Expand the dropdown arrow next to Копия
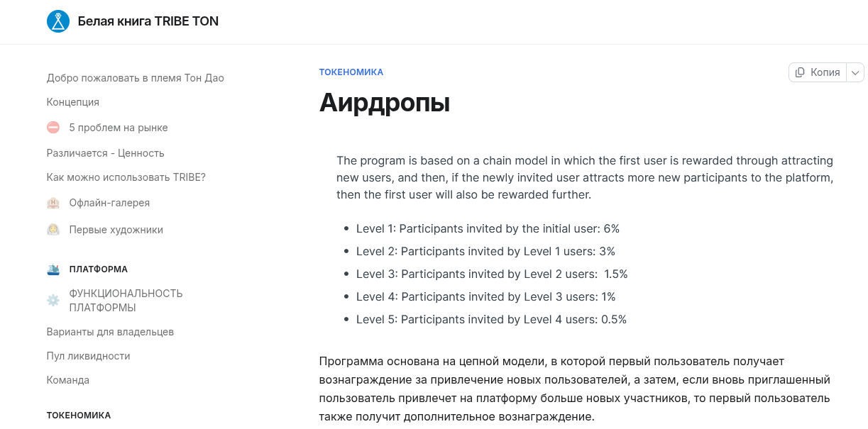Viewport: 868px width, 429px height. click(855, 72)
